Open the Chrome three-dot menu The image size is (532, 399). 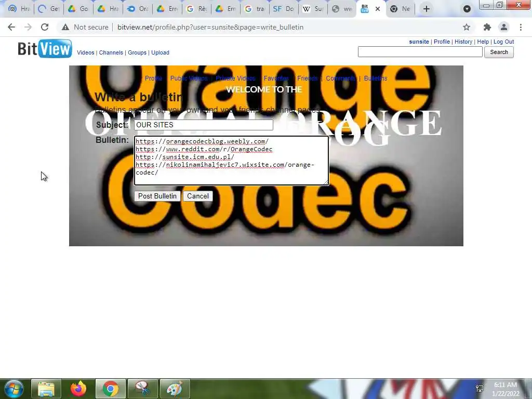coord(521,27)
